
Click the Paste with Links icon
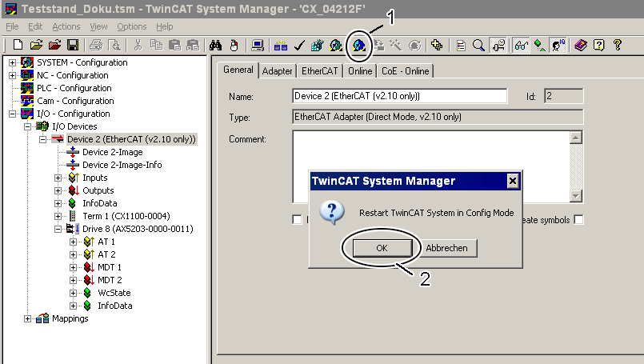[x=193, y=45]
